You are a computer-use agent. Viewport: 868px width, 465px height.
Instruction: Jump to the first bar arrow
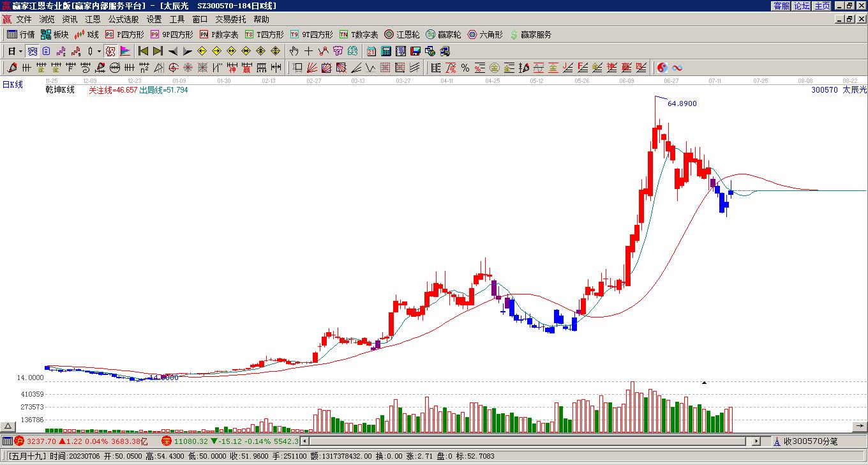click(143, 51)
